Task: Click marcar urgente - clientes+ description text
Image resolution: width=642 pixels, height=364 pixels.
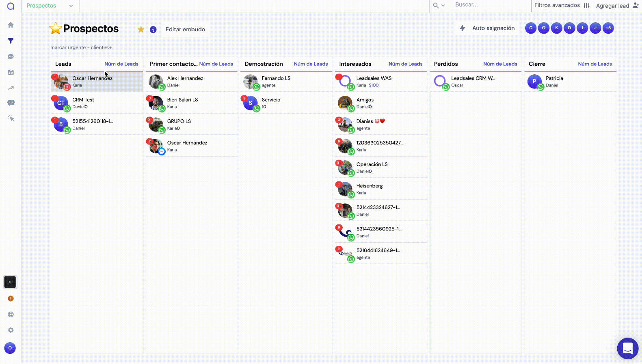Action: tap(81, 47)
